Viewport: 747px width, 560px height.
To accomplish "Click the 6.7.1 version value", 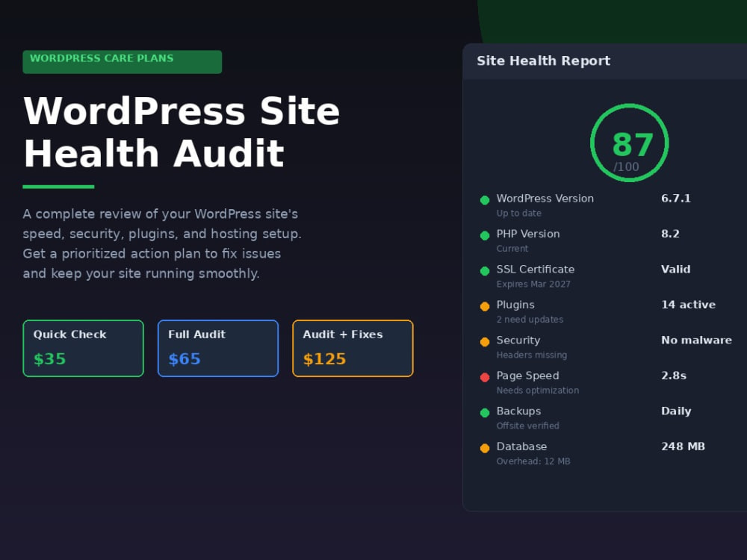I will point(676,199).
